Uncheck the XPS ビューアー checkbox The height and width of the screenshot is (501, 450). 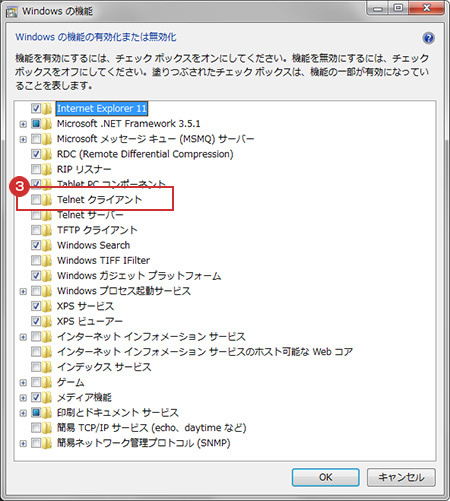pos(36,321)
